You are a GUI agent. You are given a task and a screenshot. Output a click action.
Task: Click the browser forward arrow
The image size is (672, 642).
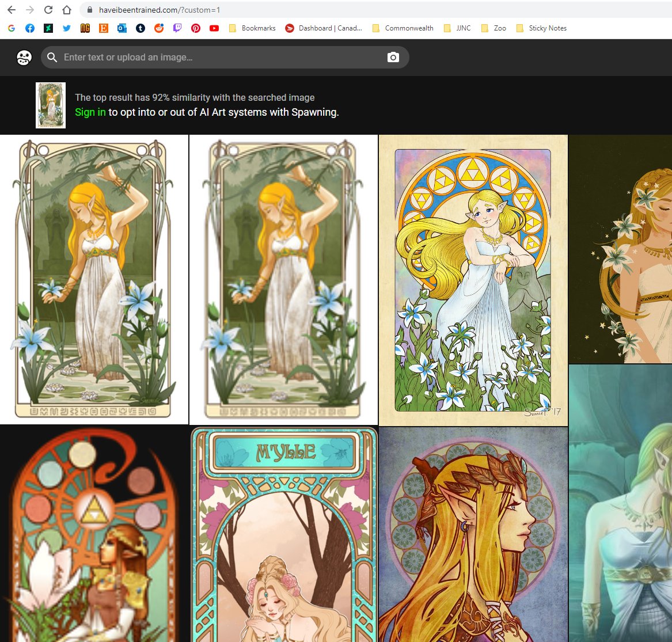30,9
